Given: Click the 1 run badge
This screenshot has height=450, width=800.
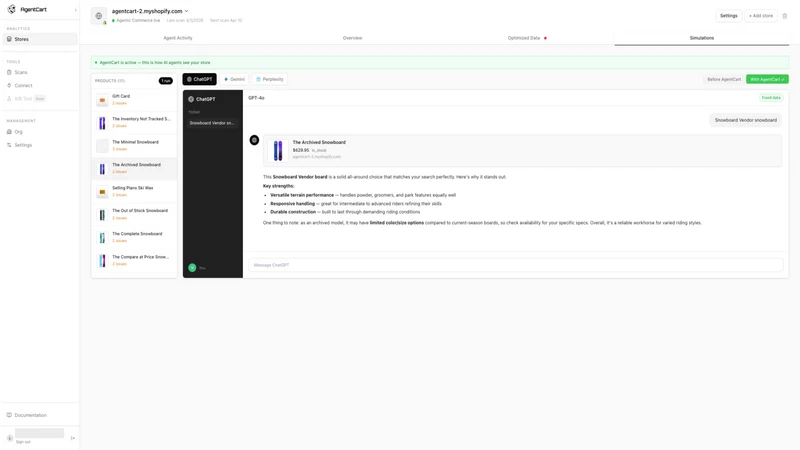Looking at the screenshot, I should click(x=166, y=81).
